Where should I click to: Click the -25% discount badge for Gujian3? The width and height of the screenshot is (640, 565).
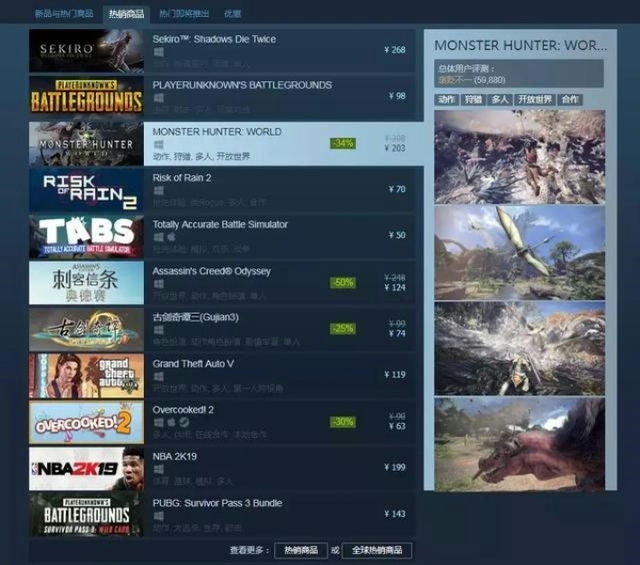(343, 329)
